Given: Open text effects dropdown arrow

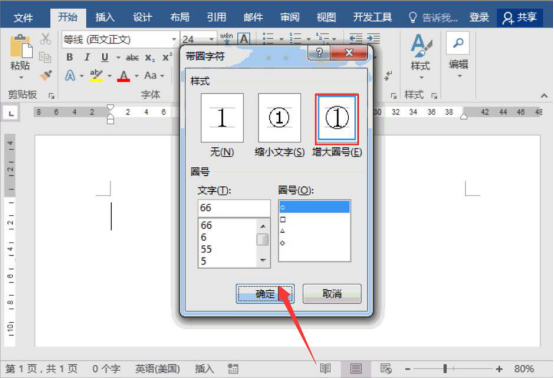Looking at the screenshot, I should (82, 76).
